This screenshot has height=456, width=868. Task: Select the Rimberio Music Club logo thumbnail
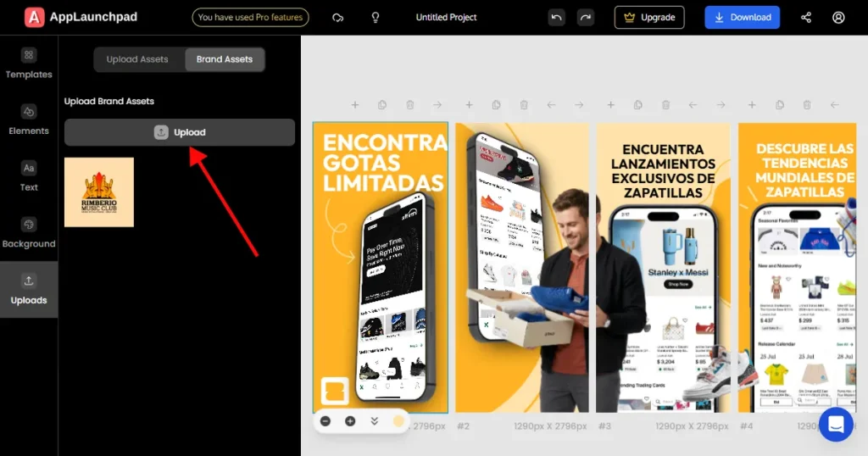[x=99, y=192]
